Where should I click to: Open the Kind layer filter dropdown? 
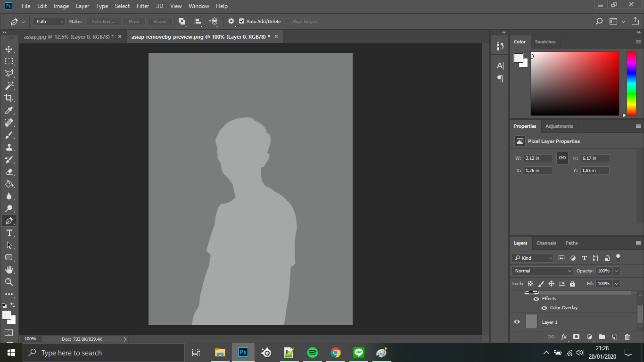533,258
